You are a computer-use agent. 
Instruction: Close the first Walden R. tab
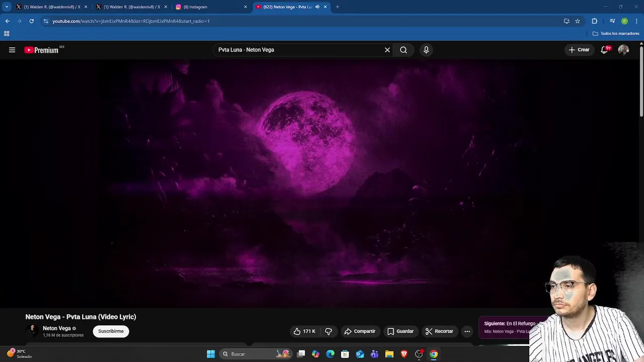[x=86, y=7]
